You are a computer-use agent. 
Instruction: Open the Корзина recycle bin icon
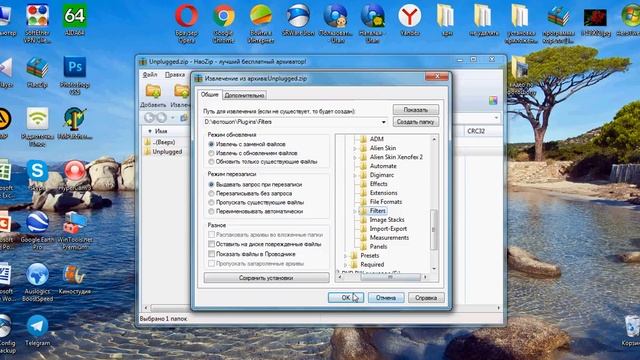click(x=632, y=327)
